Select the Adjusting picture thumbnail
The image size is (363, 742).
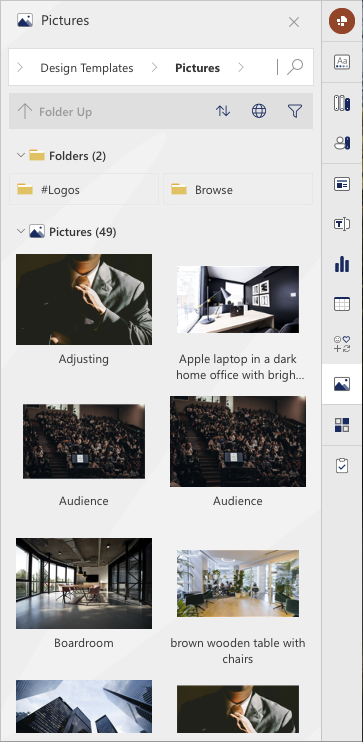(84, 300)
